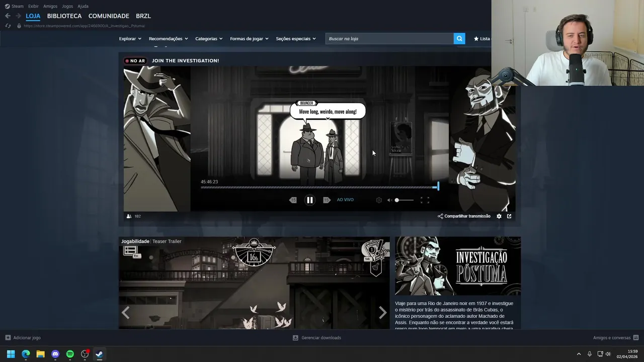
Task: Open the BRZL profile tab
Action: (x=143, y=16)
